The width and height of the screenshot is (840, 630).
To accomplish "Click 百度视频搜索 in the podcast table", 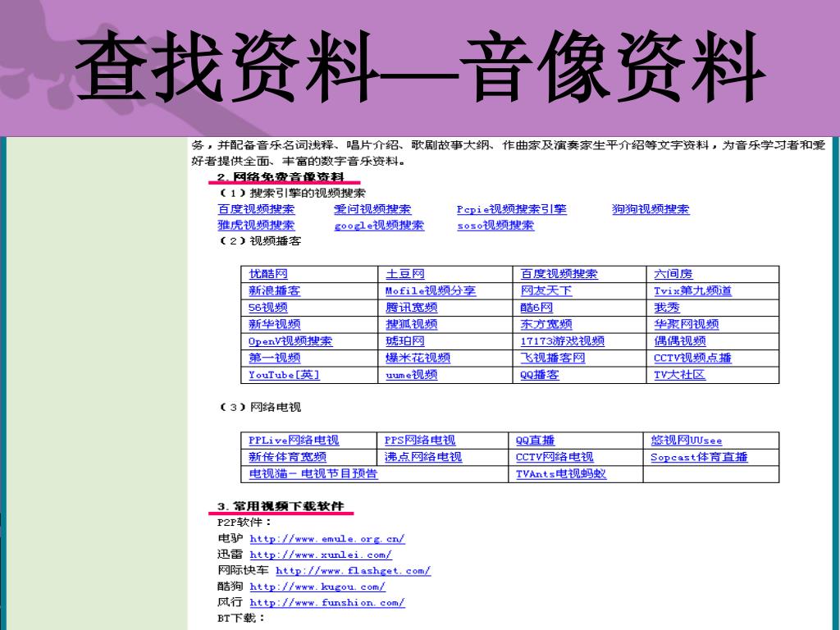I will click(559, 274).
